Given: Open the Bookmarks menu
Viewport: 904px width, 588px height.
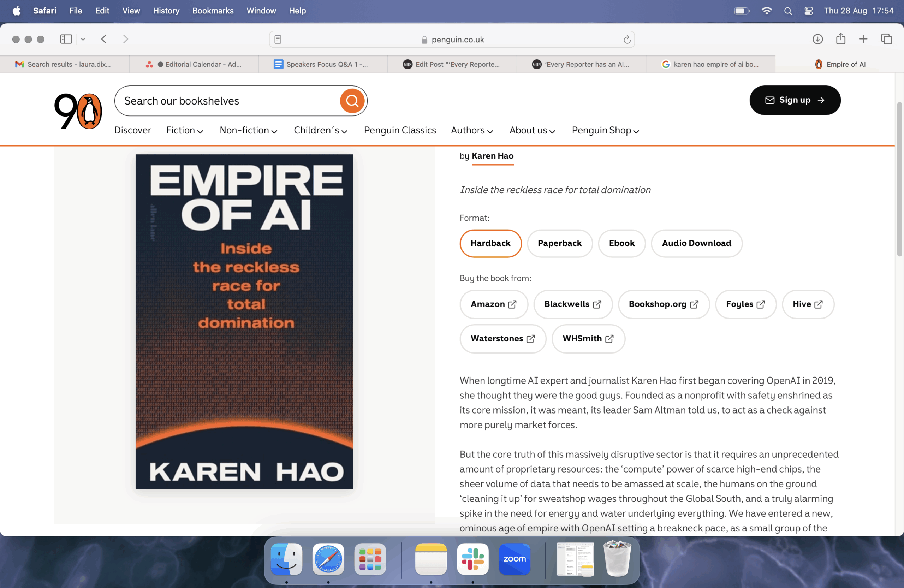Looking at the screenshot, I should click(x=213, y=11).
